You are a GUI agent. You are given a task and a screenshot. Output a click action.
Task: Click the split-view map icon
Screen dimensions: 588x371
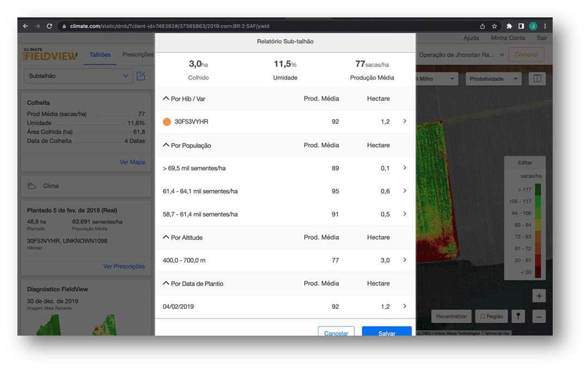pyautogui.click(x=537, y=79)
